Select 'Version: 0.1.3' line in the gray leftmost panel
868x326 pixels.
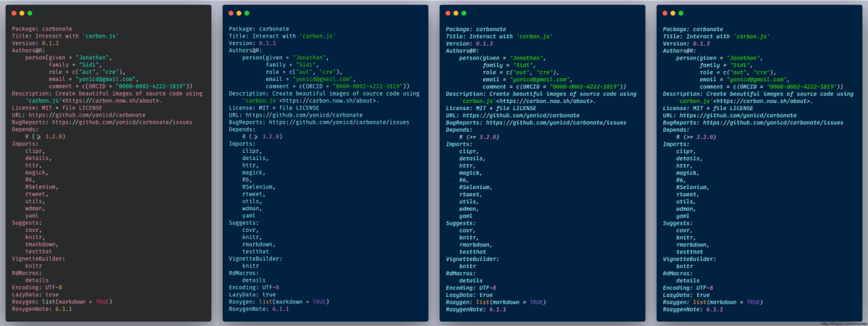tap(35, 43)
